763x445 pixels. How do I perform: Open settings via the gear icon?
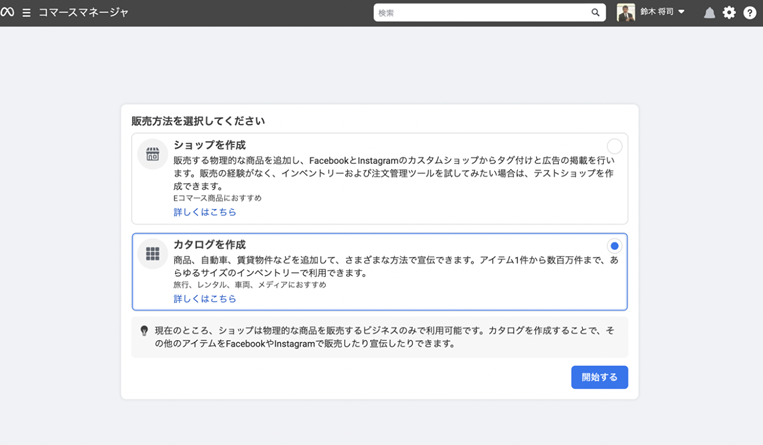(729, 13)
